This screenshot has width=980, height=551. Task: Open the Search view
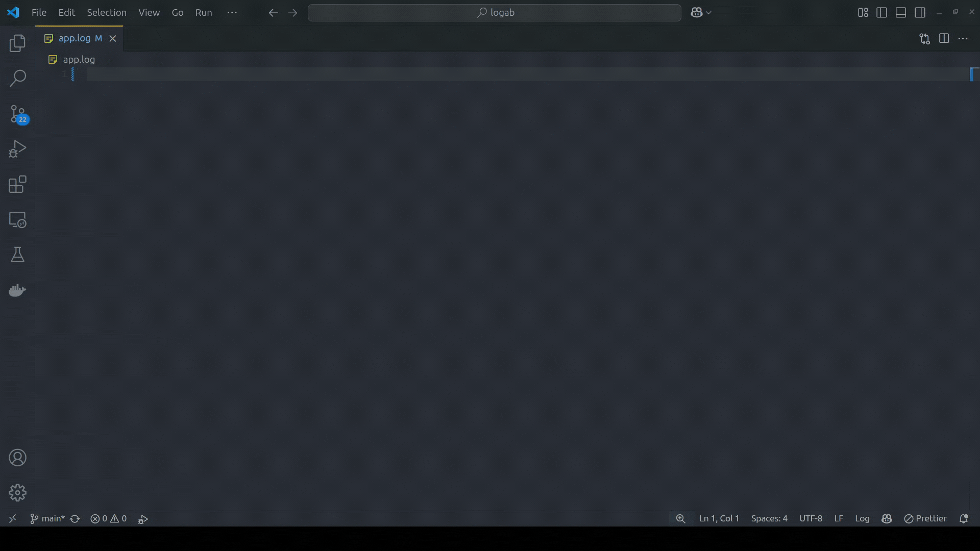click(x=17, y=79)
